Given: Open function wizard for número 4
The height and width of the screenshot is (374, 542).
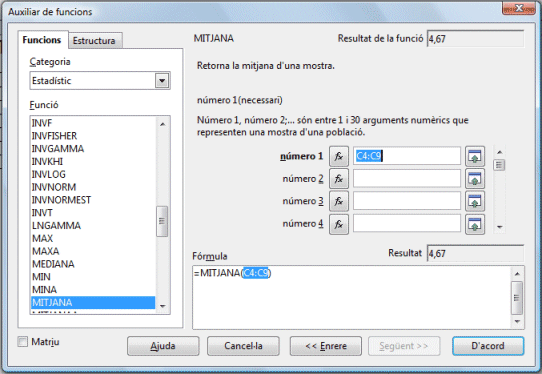Looking at the screenshot, I should (339, 224).
